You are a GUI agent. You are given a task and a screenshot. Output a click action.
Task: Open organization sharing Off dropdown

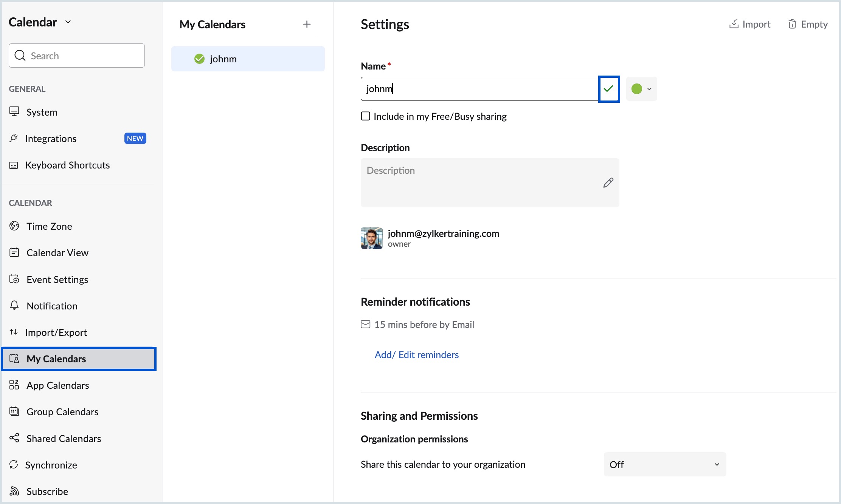tap(664, 464)
